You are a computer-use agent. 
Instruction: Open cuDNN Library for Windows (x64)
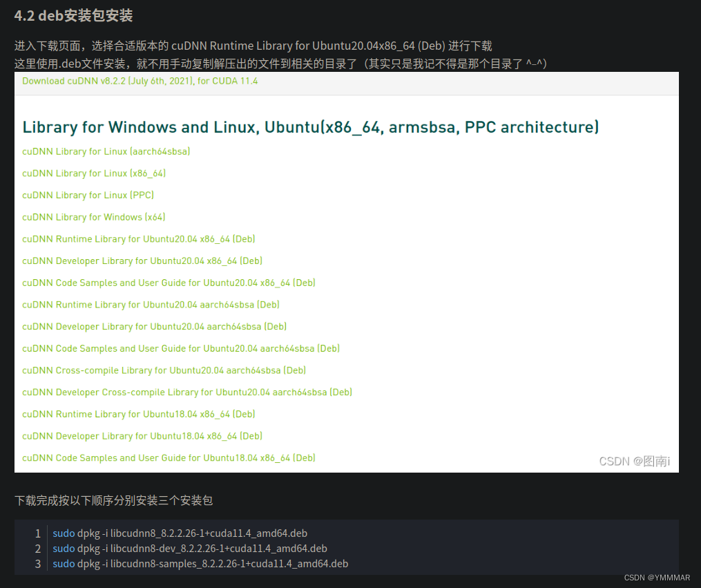93,217
